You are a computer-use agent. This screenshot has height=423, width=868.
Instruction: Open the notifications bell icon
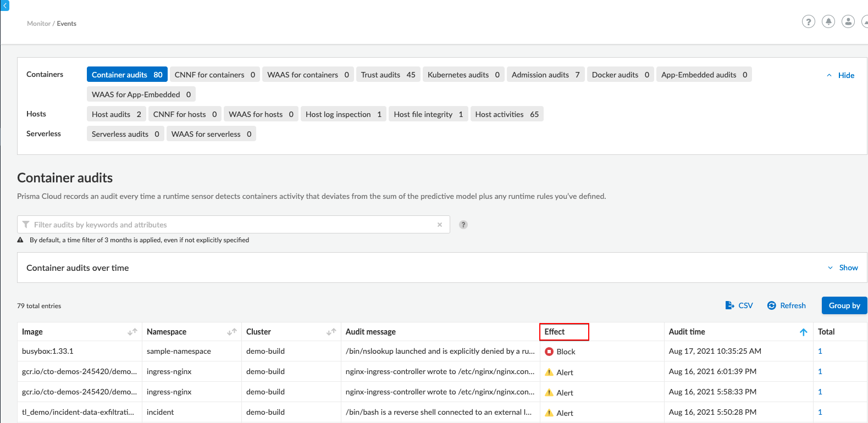[828, 22]
